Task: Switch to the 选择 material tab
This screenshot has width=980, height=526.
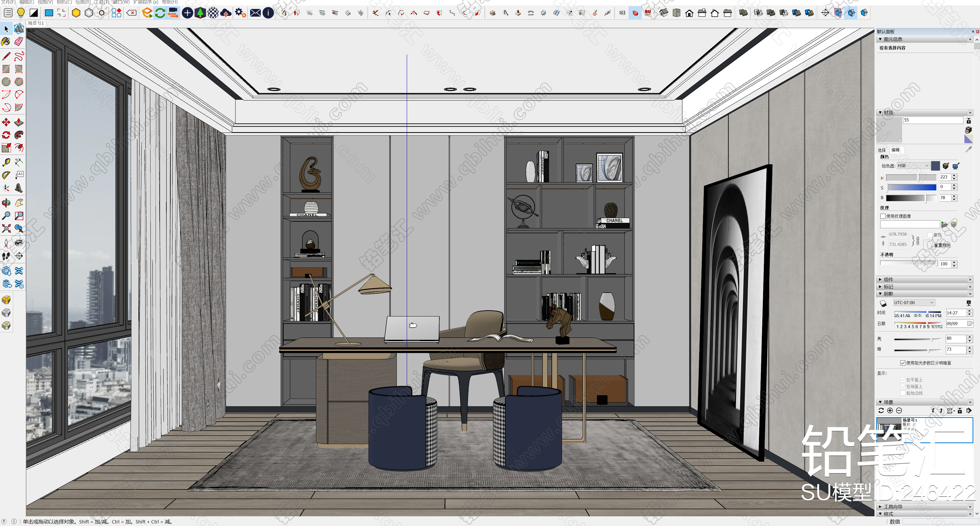Action: tap(881, 150)
